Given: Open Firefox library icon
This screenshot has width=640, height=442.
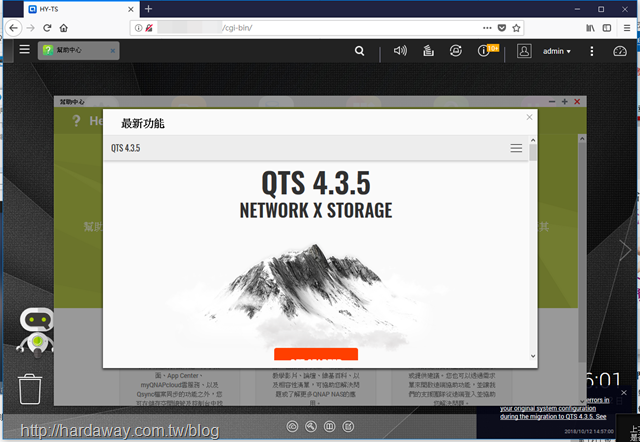Looking at the screenshot, I should pyautogui.click(x=590, y=28).
